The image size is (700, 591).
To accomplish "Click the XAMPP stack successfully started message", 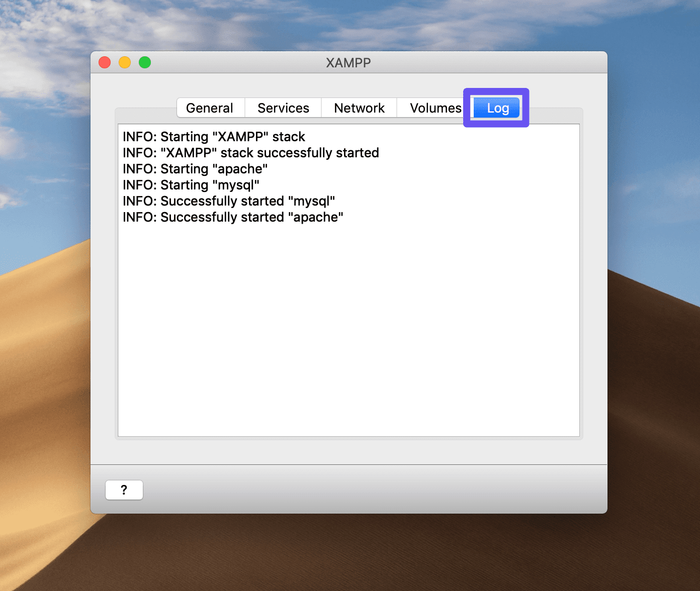I will pos(250,152).
